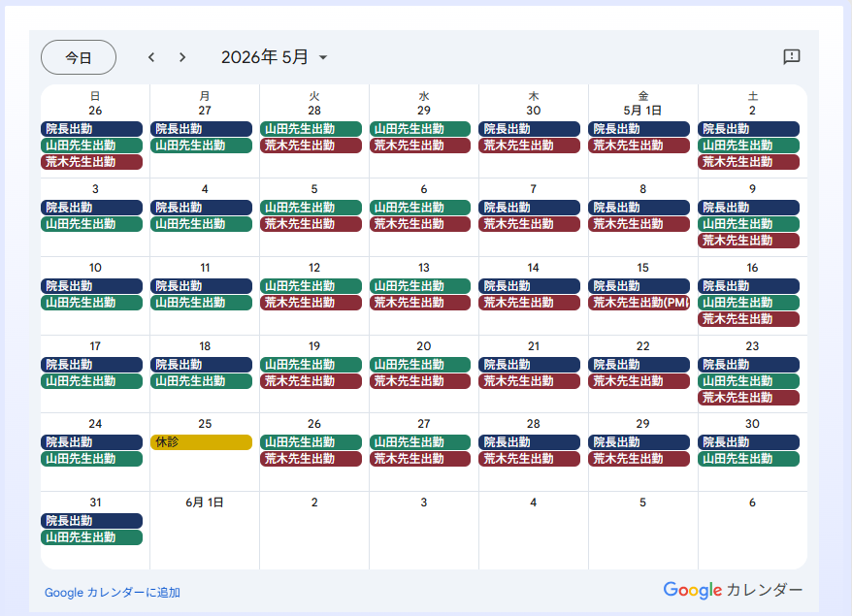Screen dimensions: 852x616
Task: Click the 今日 button
Action: click(x=79, y=57)
